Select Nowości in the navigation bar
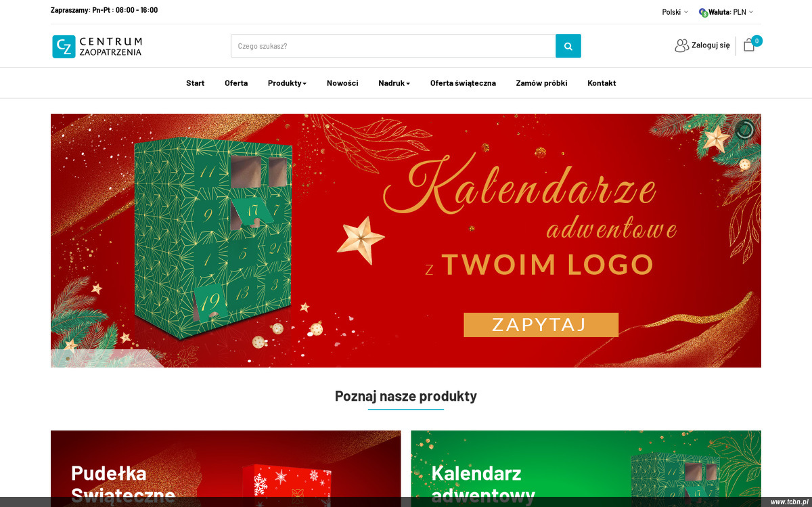The image size is (812, 507). pos(342,83)
